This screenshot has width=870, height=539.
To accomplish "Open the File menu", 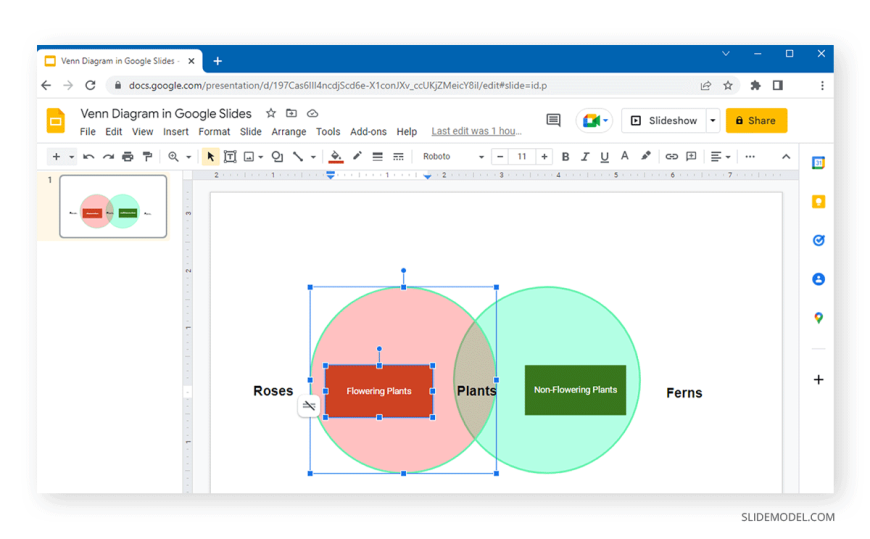I will [x=88, y=132].
